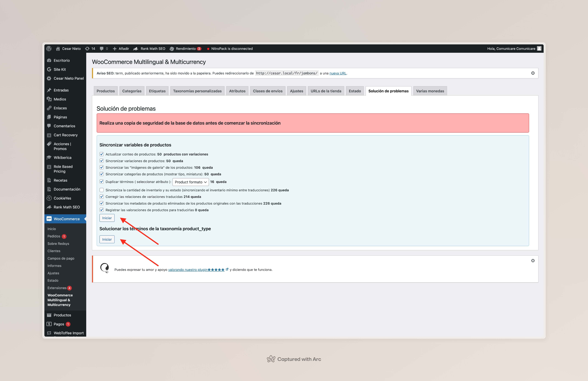This screenshot has width=588, height=381.
Task: Click the WooCommerce logo icon in the sidebar
Action: click(x=49, y=219)
